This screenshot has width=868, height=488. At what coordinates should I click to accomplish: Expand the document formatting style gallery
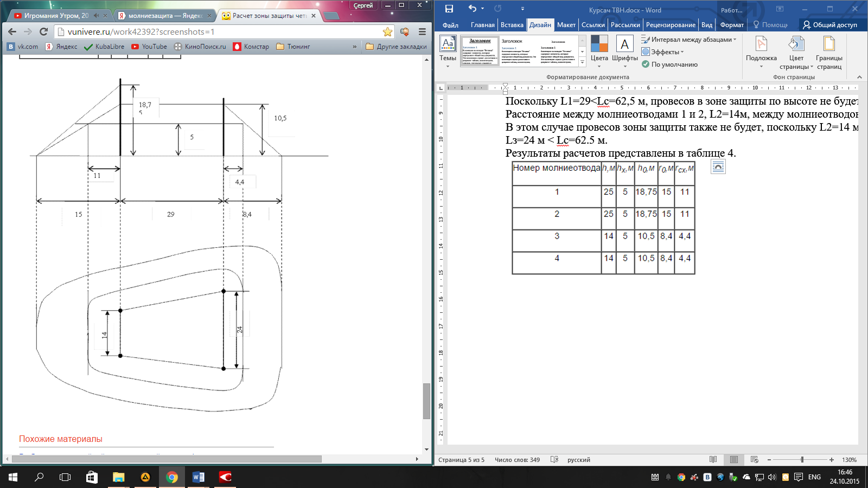(x=582, y=62)
